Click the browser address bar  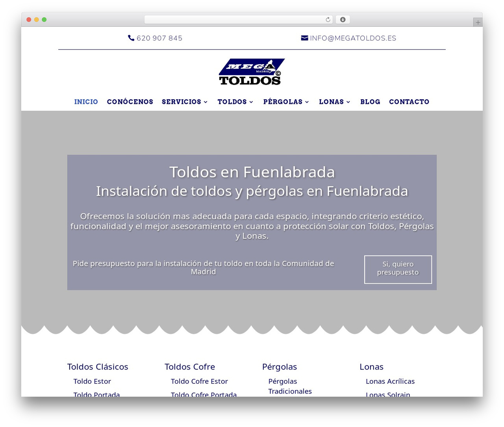click(x=239, y=20)
